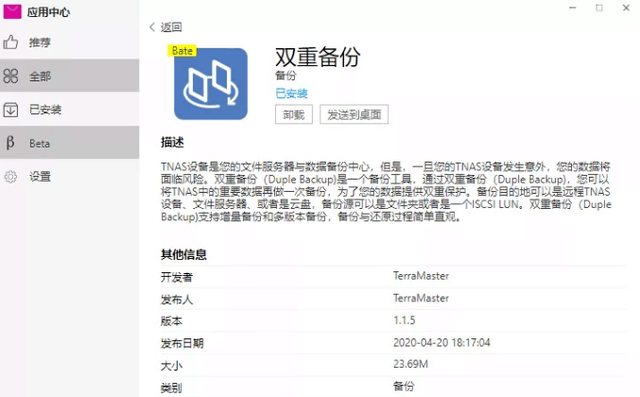This screenshot has height=397, width=640.
Task: Click the 开发者 row label
Action: (x=176, y=277)
